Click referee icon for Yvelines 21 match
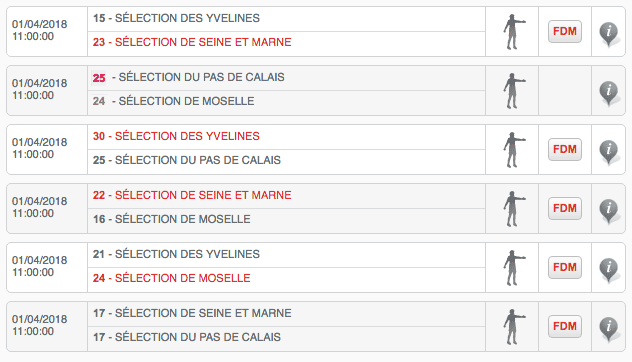The width and height of the screenshot is (632, 362). pyautogui.click(x=514, y=268)
